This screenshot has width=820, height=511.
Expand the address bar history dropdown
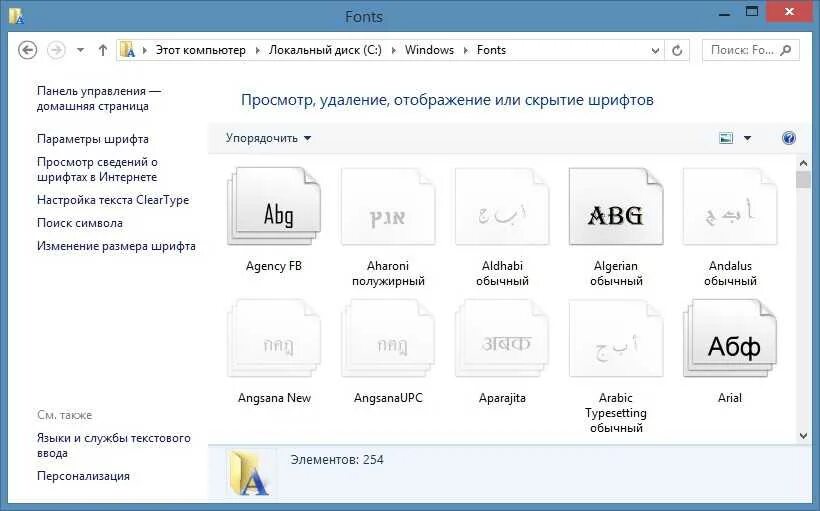[655, 51]
